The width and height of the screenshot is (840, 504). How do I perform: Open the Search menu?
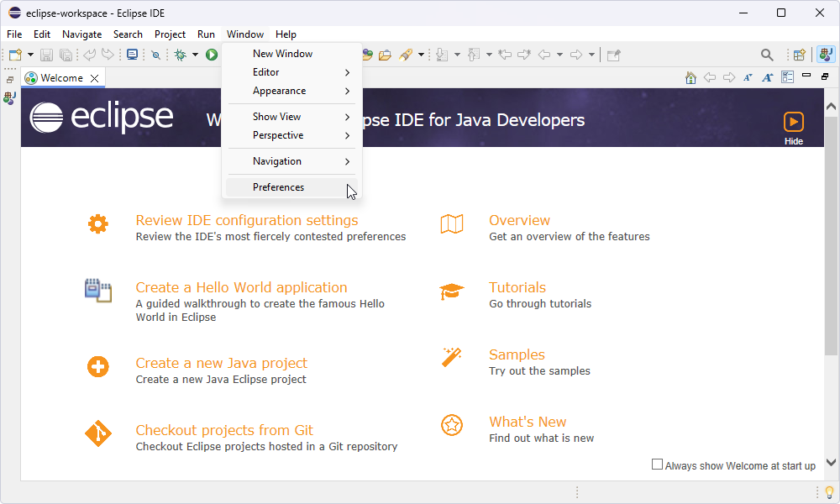[x=128, y=34]
